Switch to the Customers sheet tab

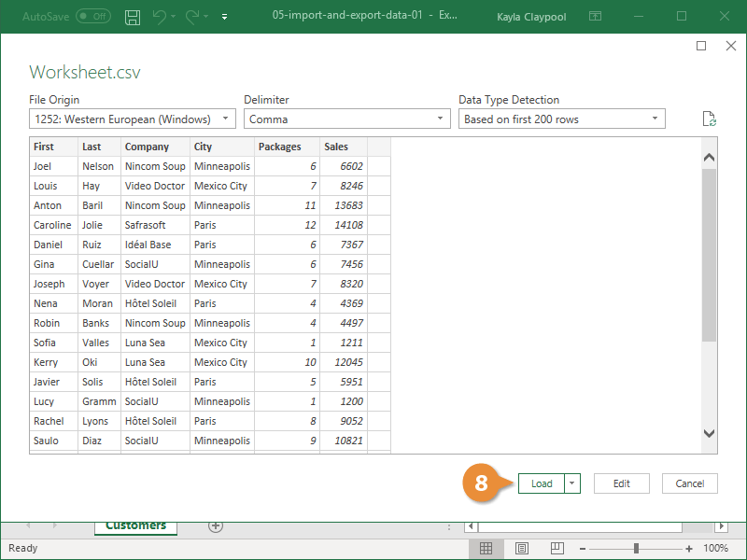click(x=134, y=526)
